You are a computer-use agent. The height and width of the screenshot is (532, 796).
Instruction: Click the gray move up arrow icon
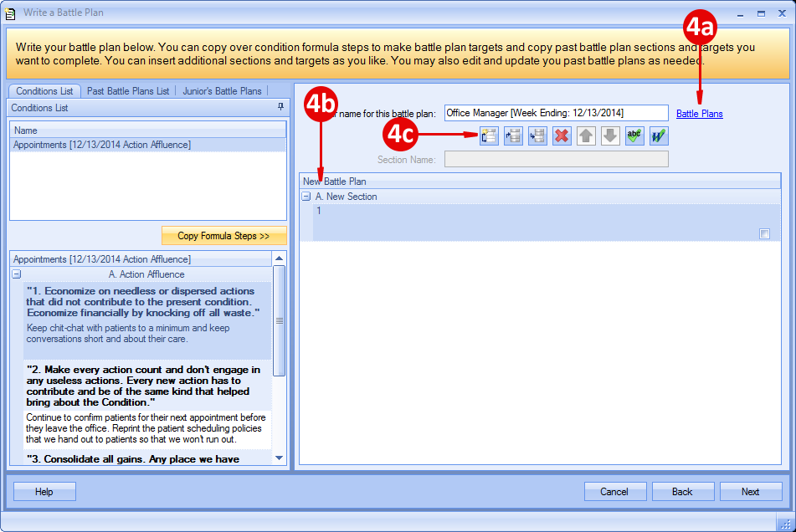tap(587, 136)
